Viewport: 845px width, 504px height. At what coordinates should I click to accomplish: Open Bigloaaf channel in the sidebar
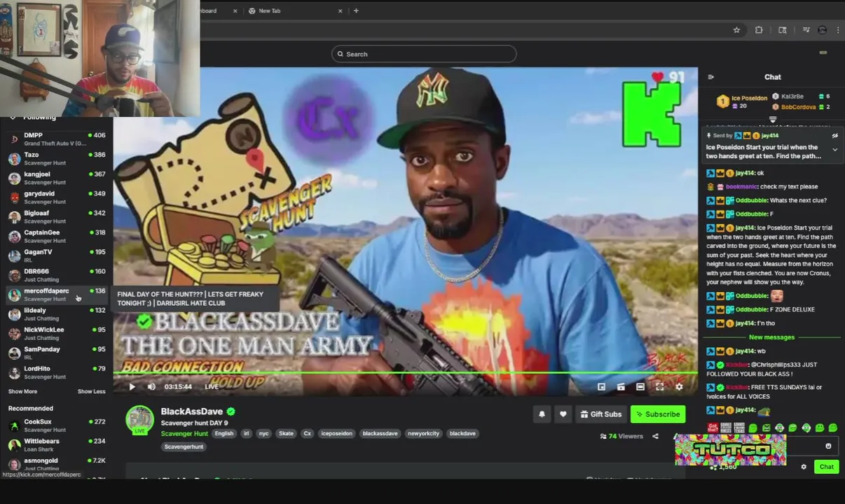click(56, 217)
